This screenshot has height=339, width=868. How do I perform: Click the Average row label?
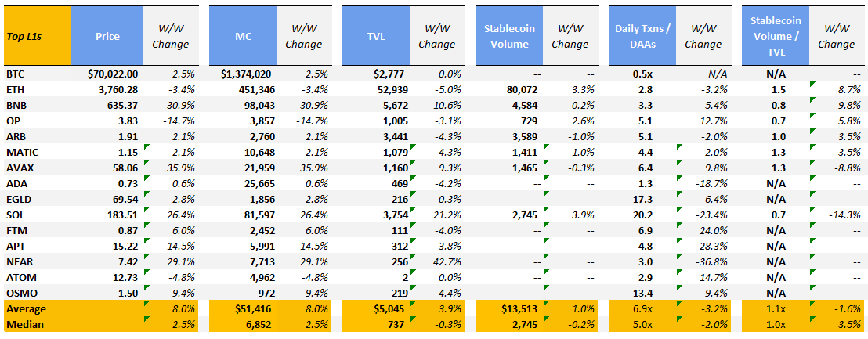click(26, 308)
